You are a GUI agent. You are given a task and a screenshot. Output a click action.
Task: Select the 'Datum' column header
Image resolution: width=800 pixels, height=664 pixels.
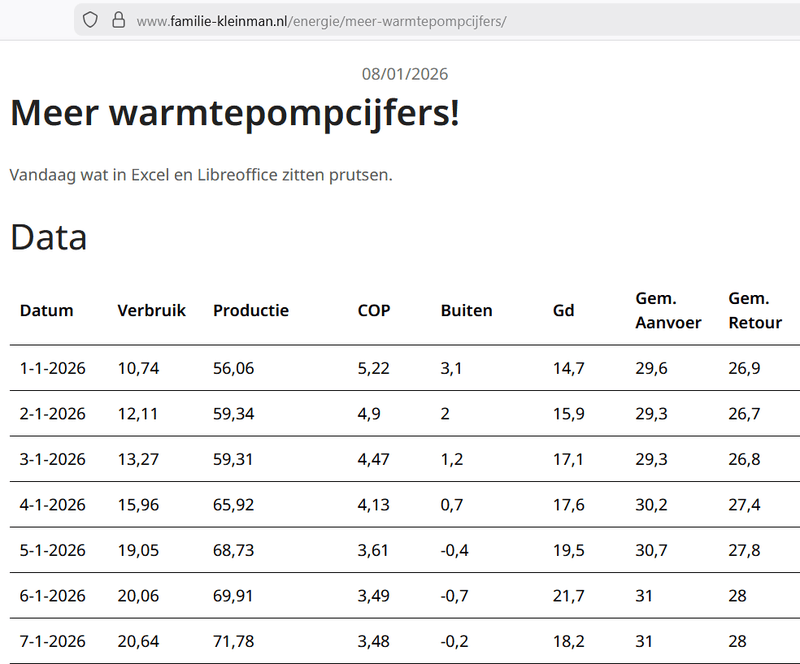(x=46, y=310)
